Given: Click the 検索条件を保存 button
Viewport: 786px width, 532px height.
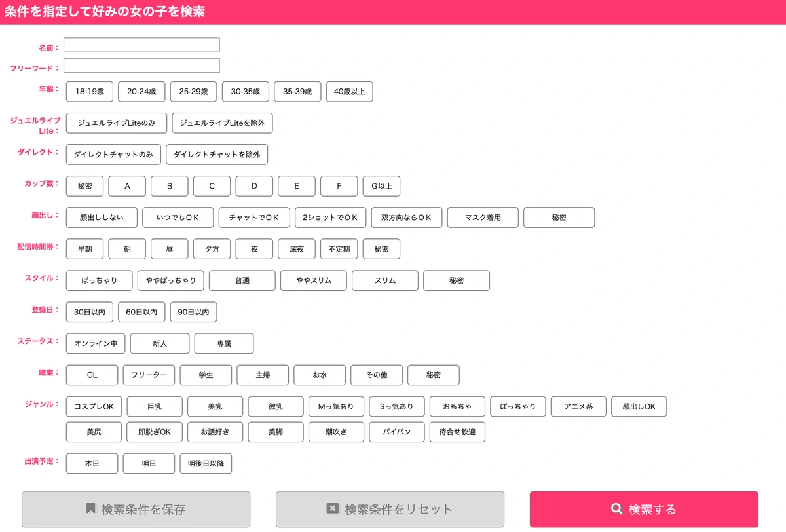Looking at the screenshot, I should [136, 509].
